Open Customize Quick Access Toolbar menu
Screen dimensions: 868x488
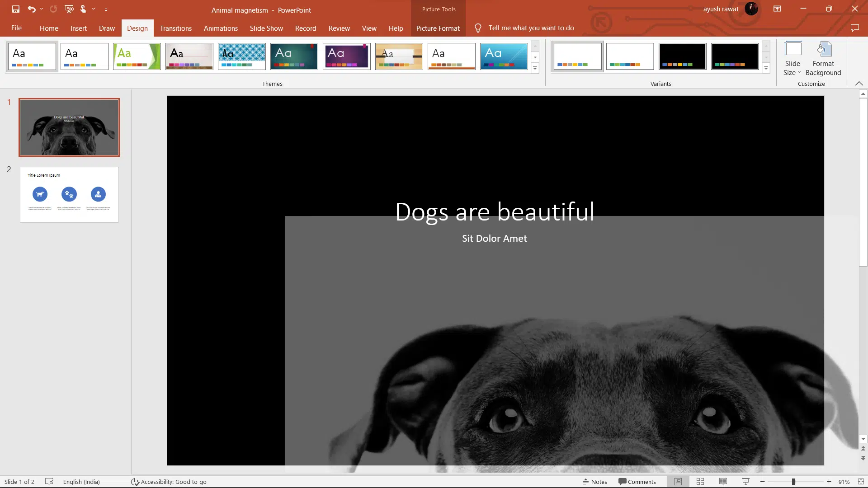(x=106, y=9)
